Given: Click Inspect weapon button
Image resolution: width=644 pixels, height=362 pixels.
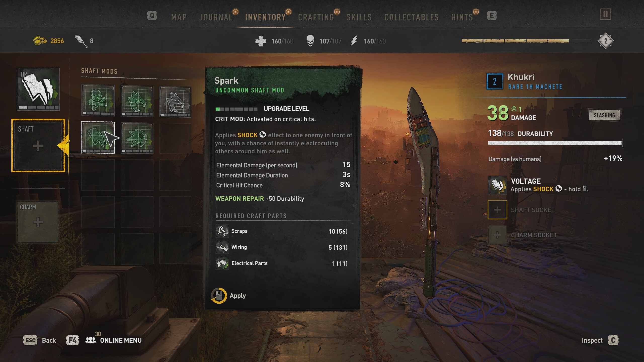Looking at the screenshot, I should coord(600,340).
